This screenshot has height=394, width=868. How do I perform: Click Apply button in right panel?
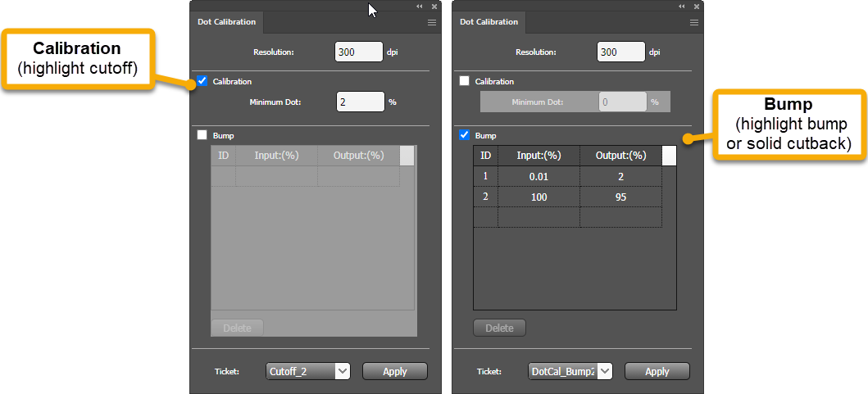(657, 371)
